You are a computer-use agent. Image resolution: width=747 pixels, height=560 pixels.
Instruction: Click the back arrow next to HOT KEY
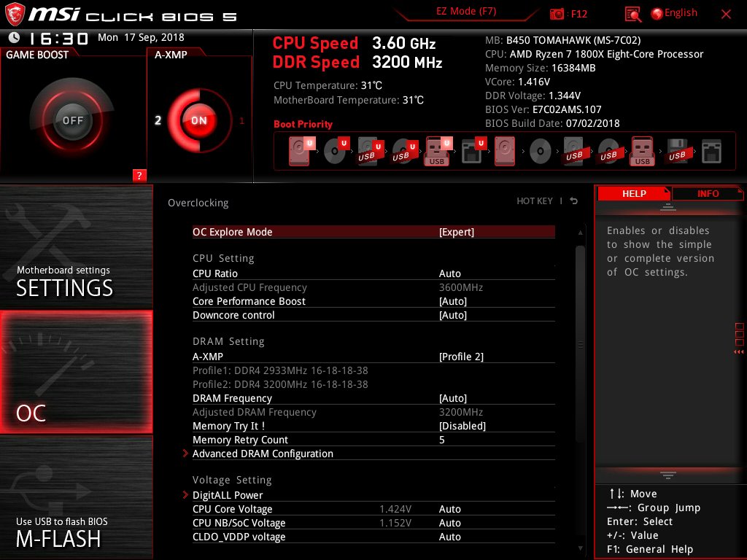[574, 201]
